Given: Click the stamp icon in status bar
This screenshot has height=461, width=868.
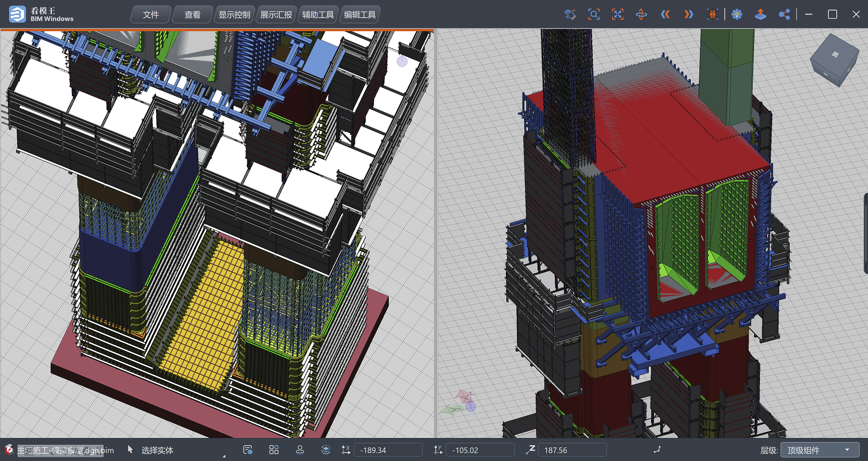Looking at the screenshot, I should [x=300, y=450].
